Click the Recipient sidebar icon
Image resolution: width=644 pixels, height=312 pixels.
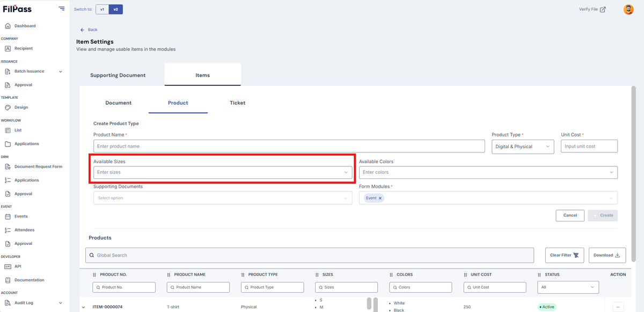(x=8, y=48)
